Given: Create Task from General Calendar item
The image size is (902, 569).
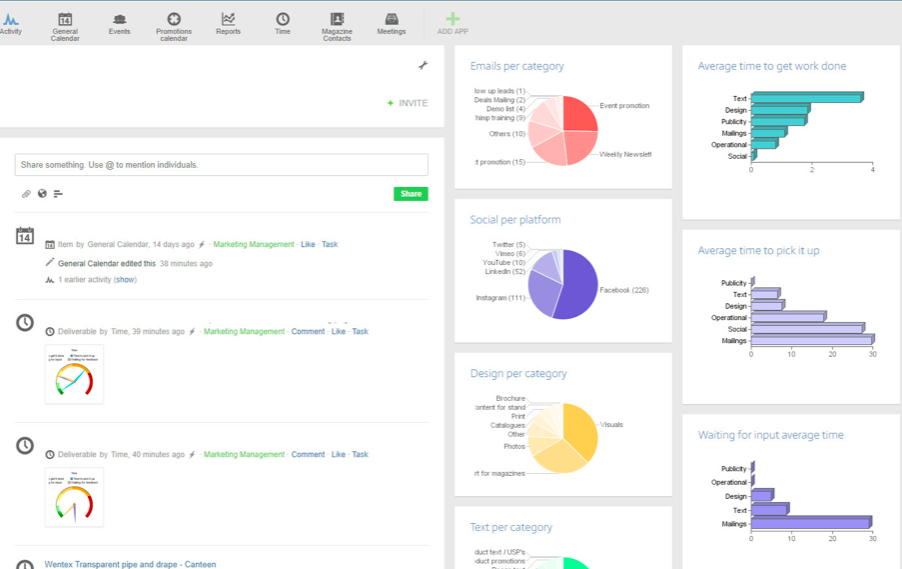Looking at the screenshot, I should pos(330,245).
